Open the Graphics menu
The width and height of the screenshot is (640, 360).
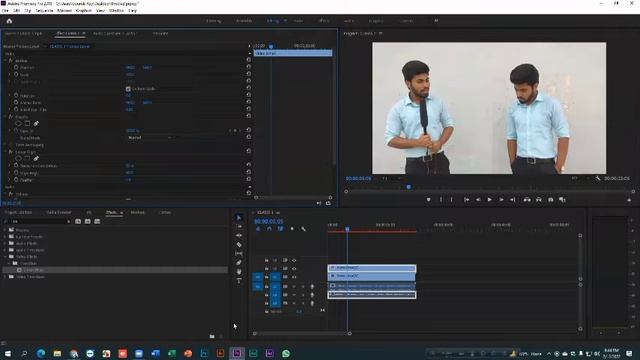coord(84,11)
